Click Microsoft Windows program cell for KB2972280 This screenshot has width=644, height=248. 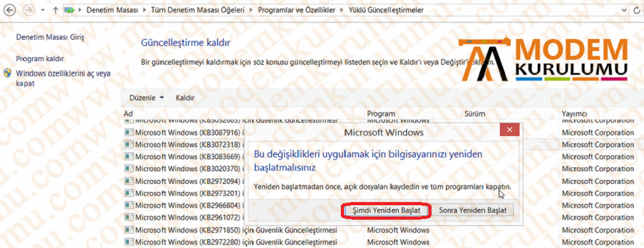click(398, 242)
